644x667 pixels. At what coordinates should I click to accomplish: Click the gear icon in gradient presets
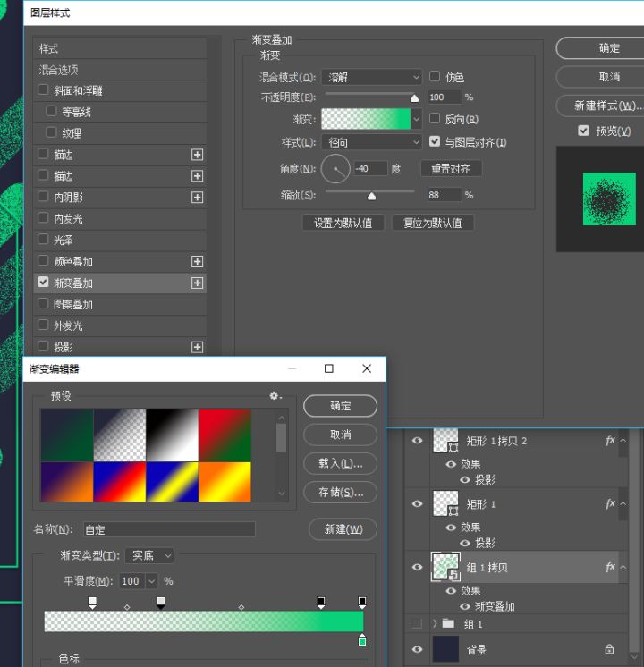[x=275, y=395]
